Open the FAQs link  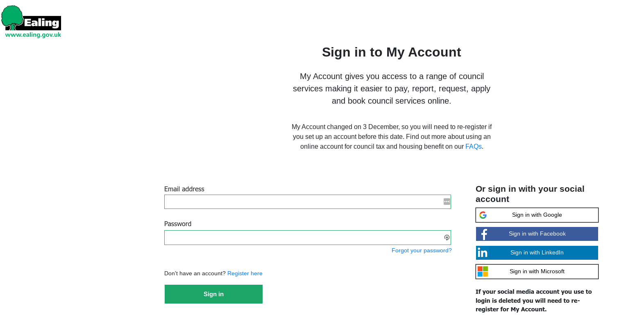473,147
